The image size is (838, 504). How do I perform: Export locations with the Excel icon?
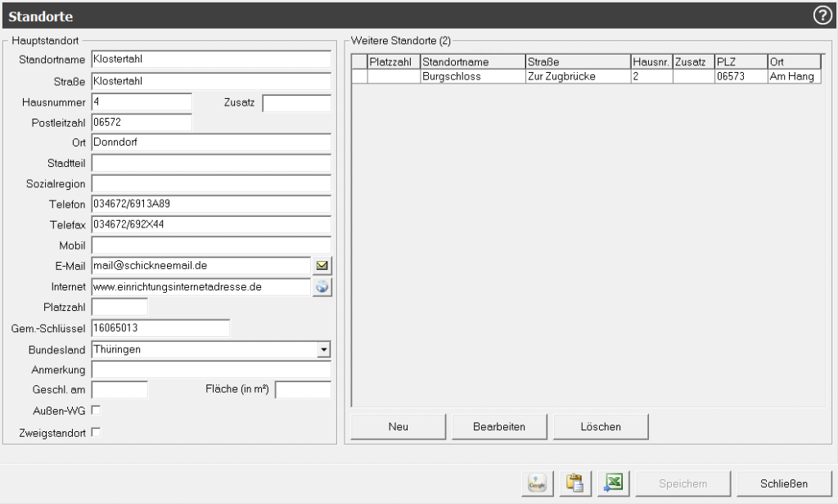click(x=613, y=484)
